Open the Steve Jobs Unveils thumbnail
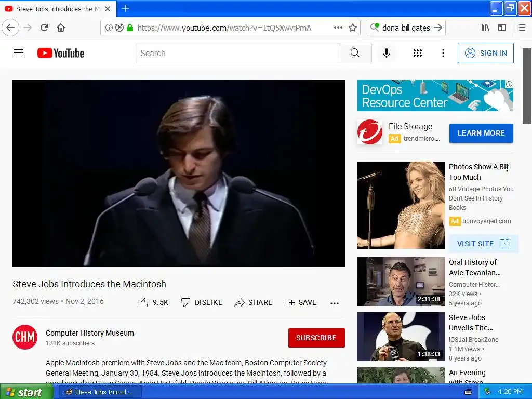The width and height of the screenshot is (532, 399). [401, 337]
